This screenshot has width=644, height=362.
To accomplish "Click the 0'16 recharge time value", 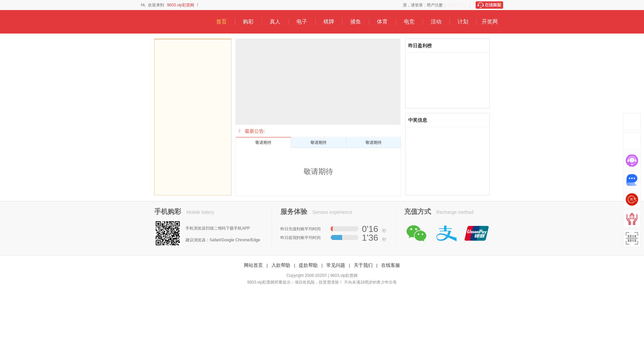I will (370, 229).
